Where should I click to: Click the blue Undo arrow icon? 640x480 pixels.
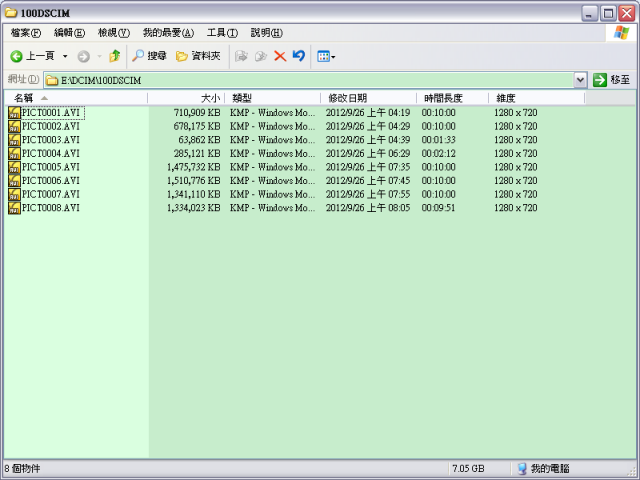click(x=299, y=56)
